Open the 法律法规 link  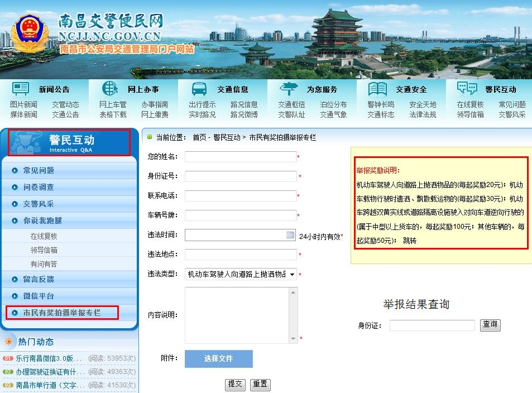(x=423, y=114)
